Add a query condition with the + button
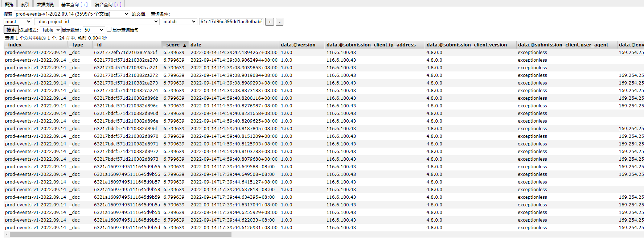This screenshot has height=239, width=644. coord(270,22)
